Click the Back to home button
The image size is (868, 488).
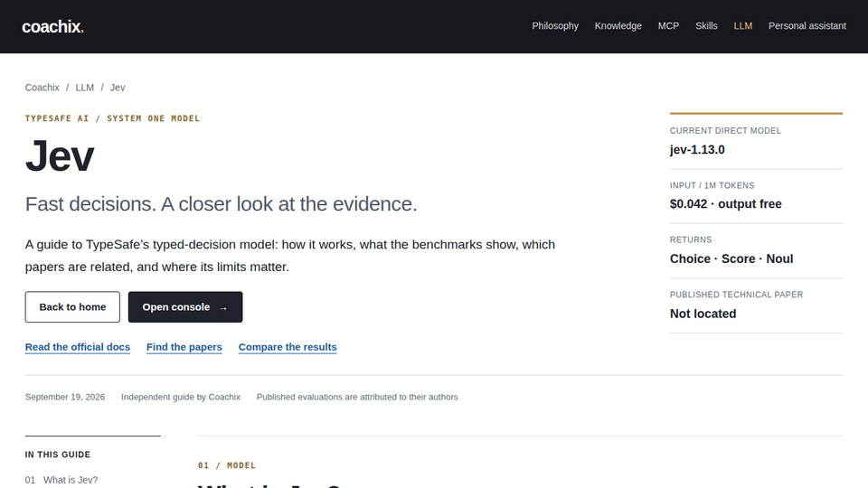pyautogui.click(x=72, y=307)
